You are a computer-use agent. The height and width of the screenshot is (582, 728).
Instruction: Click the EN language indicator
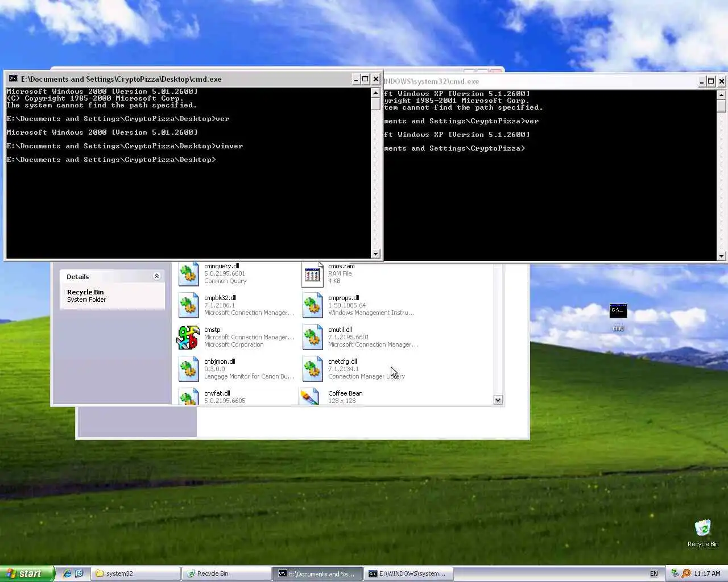(654, 573)
